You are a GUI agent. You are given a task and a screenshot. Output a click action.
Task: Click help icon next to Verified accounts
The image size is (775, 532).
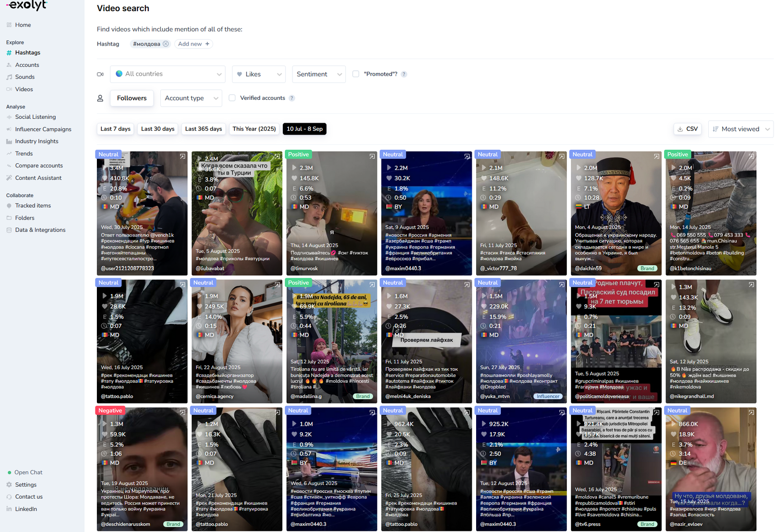292,98
